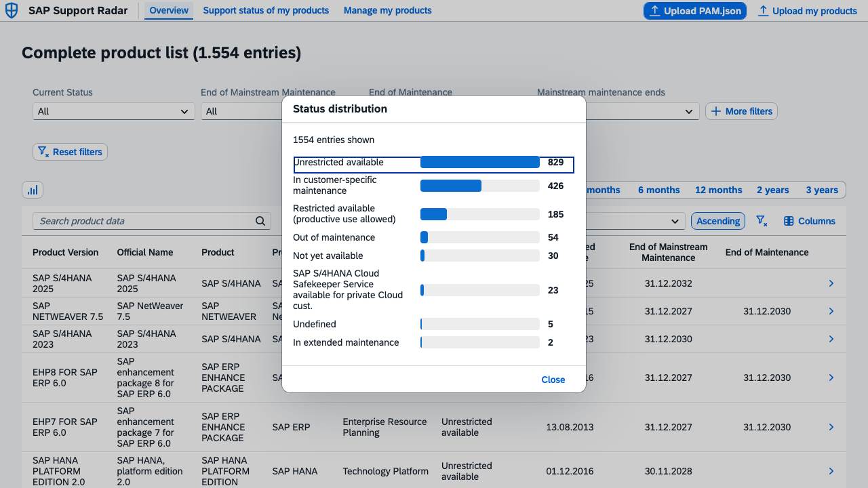Select the In extended maintenance status row
Viewport: 868px width, 488px height.
[433, 342]
